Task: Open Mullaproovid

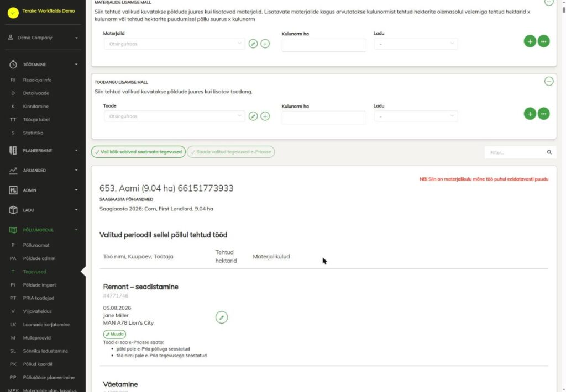Action: pyautogui.click(x=37, y=338)
